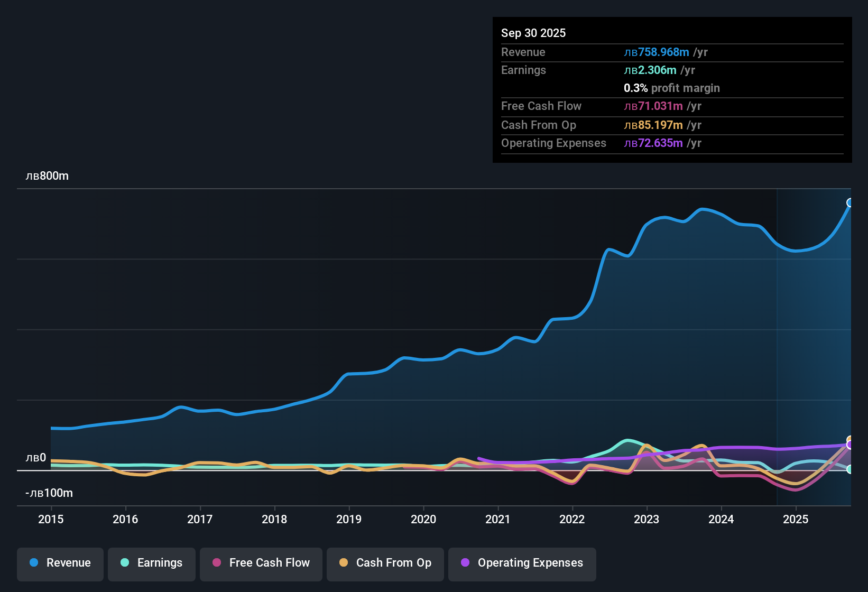Click the Earnings endpoint marker on the chart

click(x=850, y=469)
